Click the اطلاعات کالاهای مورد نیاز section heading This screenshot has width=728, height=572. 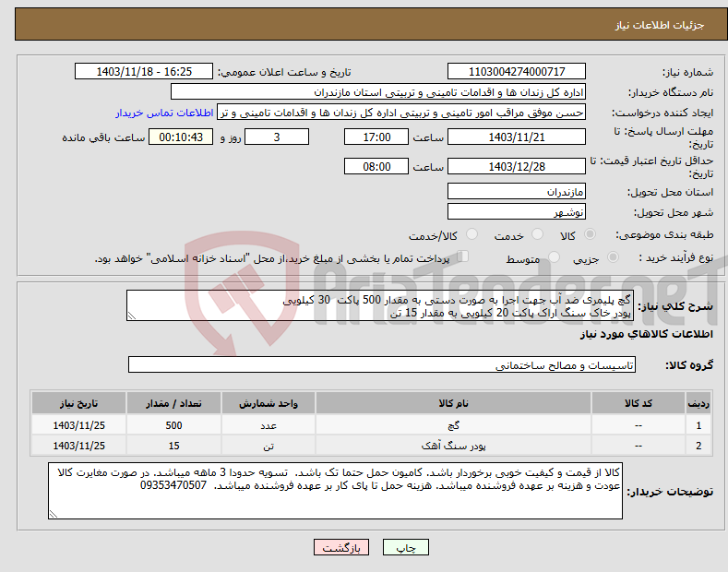pos(646,334)
